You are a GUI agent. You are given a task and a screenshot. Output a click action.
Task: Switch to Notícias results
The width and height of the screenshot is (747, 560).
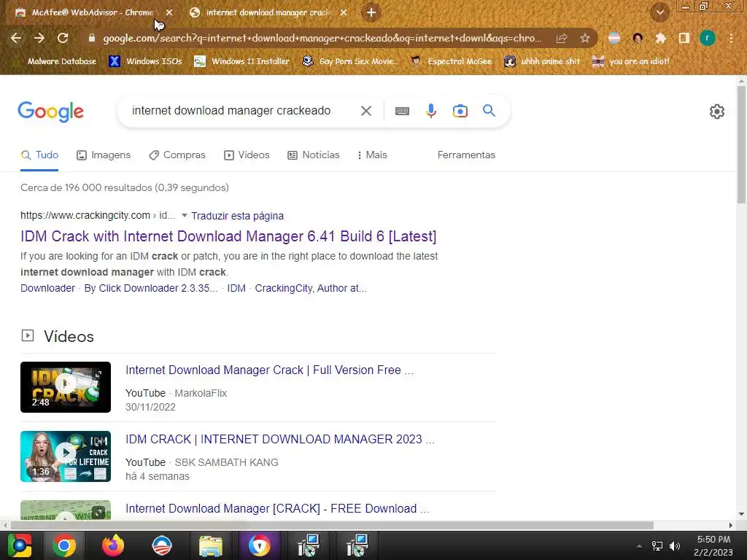[x=314, y=155]
